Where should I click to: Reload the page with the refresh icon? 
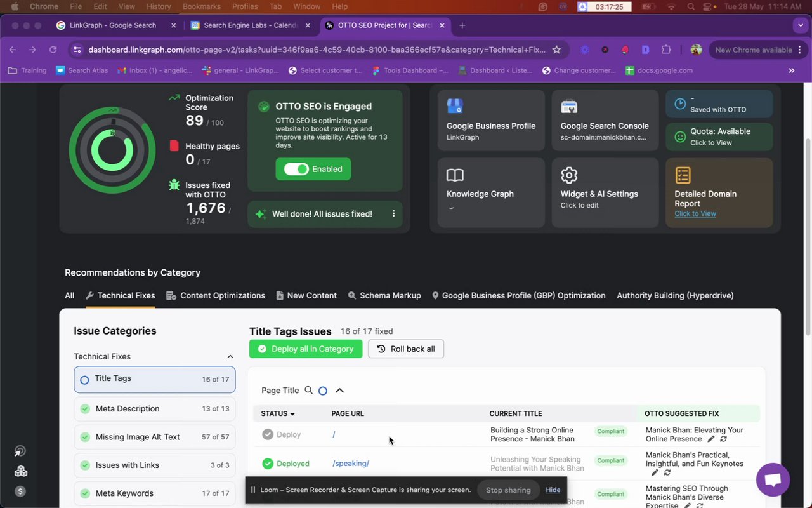click(x=53, y=50)
